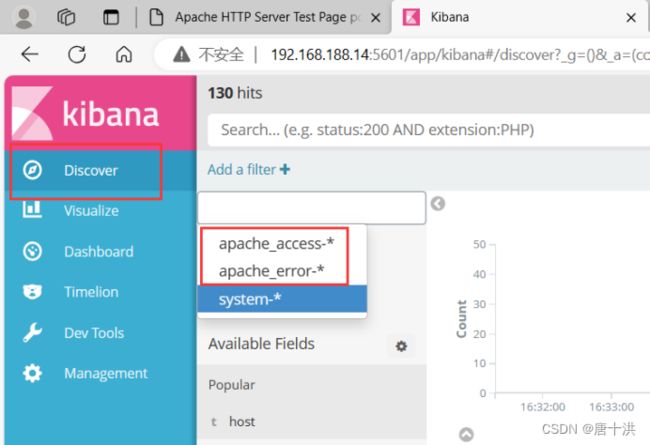Image resolution: width=650 pixels, height=445 pixels.
Task: Open the Dev Tools wrench icon
Action: coord(32,333)
